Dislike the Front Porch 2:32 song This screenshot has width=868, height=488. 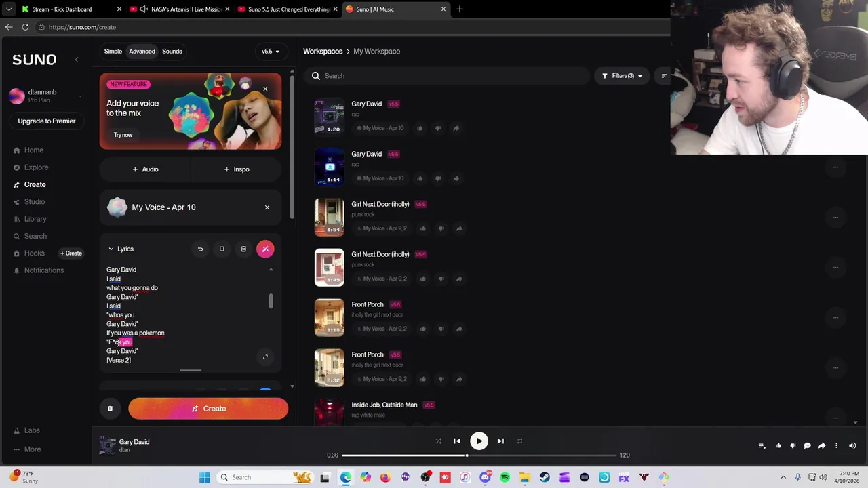click(x=441, y=379)
